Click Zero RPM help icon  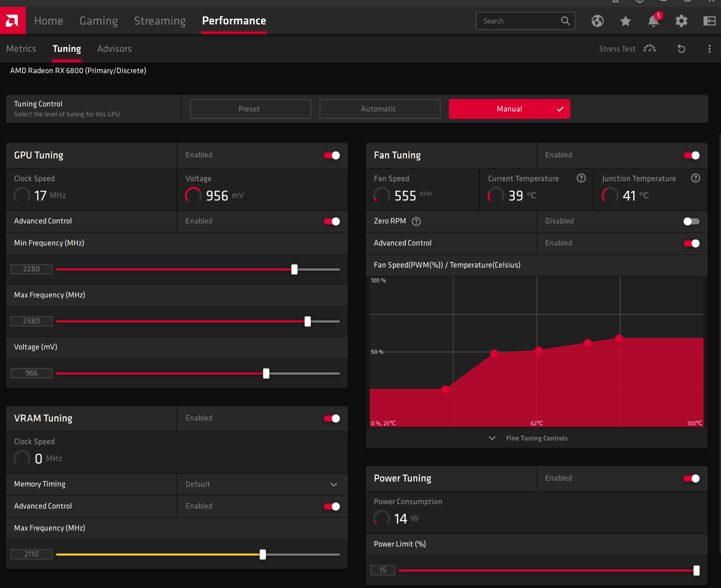(416, 221)
